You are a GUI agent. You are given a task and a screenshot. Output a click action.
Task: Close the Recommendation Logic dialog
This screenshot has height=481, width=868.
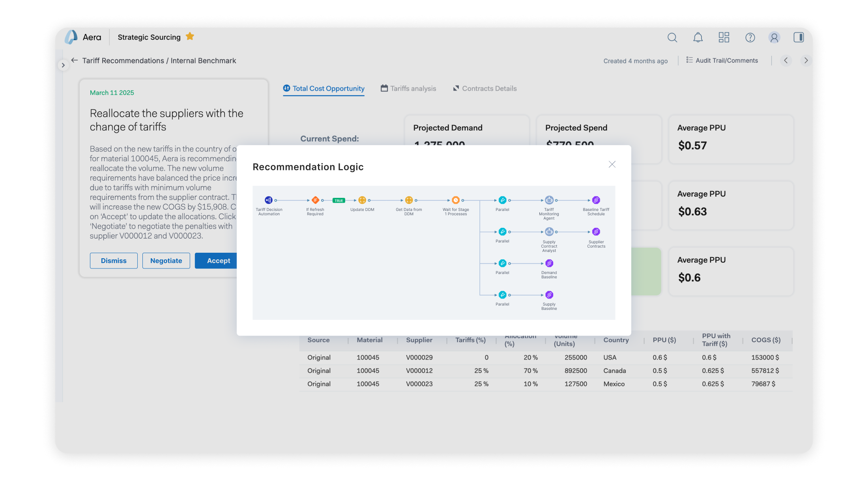click(x=612, y=164)
